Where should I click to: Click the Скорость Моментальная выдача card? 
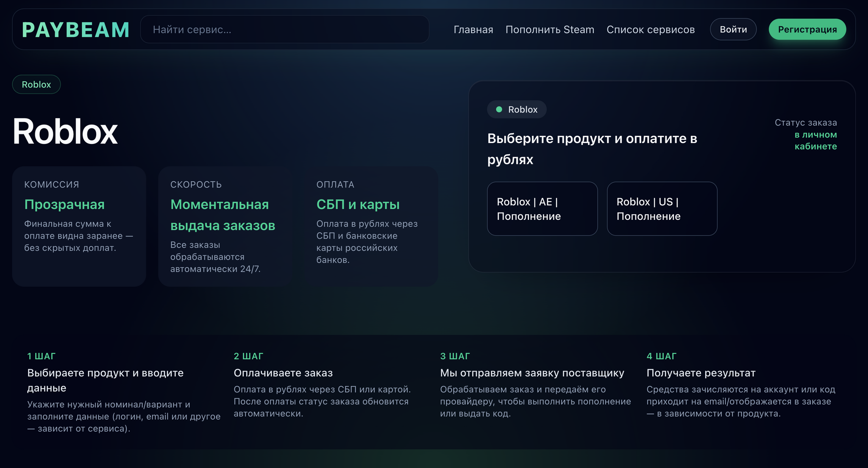tap(225, 226)
